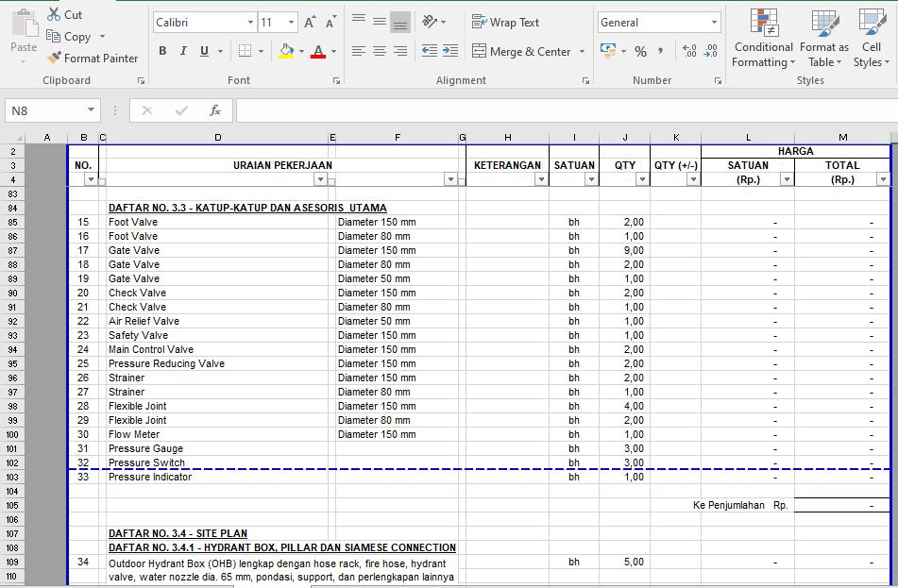Open the Calibri font name dropdown
Screen dimensions: 898x588
click(250, 23)
